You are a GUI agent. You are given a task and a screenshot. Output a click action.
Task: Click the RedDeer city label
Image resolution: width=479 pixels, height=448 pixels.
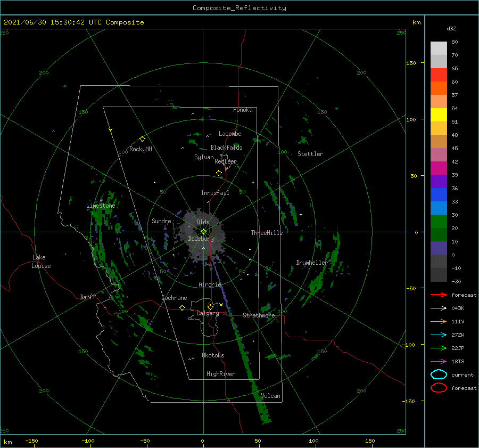point(226,161)
